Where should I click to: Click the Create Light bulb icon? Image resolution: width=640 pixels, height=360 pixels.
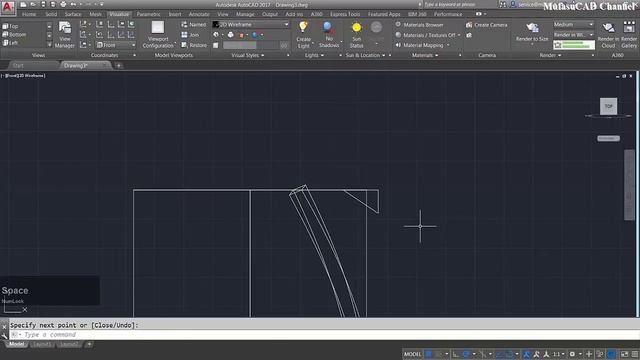point(303,27)
